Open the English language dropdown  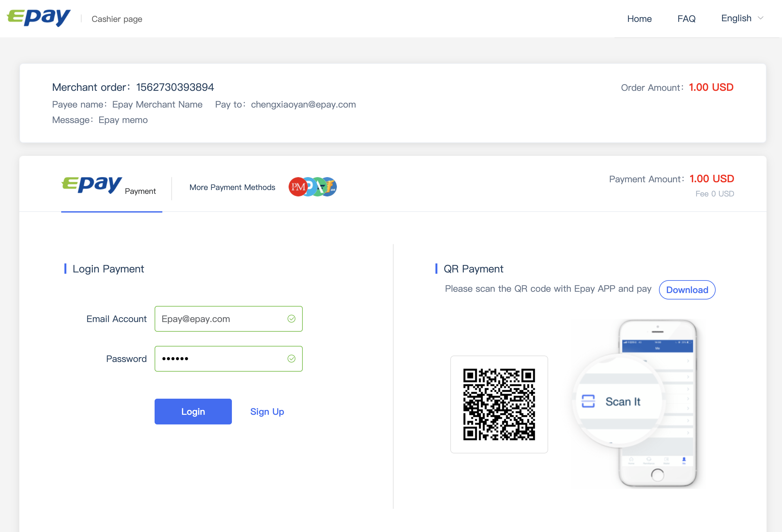(x=736, y=18)
